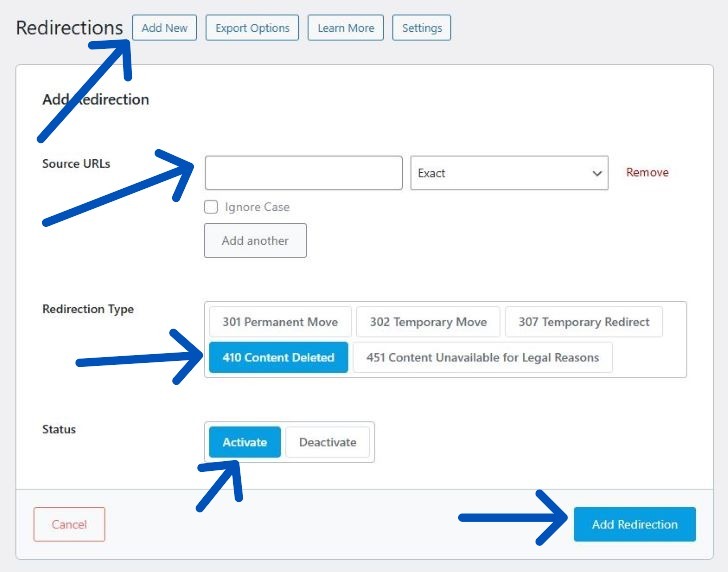This screenshot has width=728, height=572.
Task: Click Add another source URL
Action: 255,241
